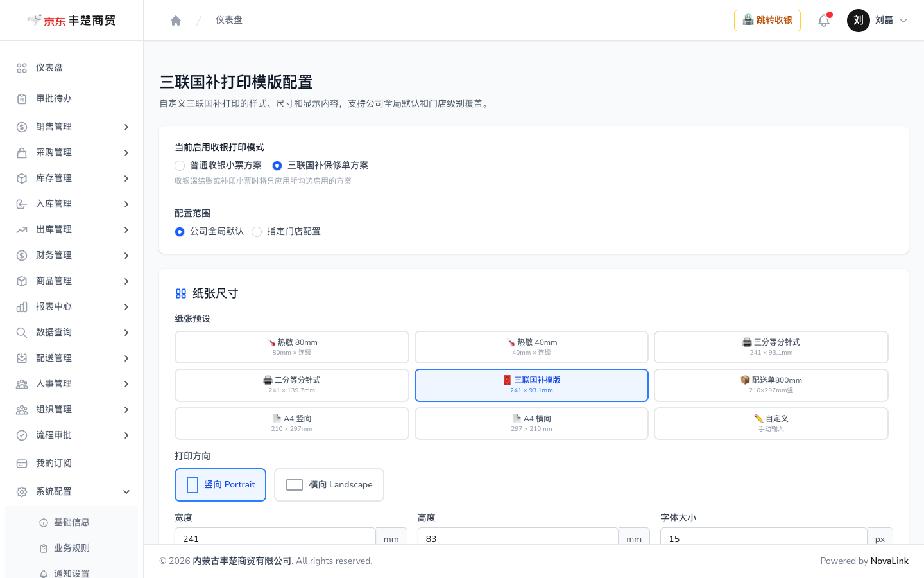Click the 销售管理 dollar icon
Screen dimensions: 924x578
click(x=22, y=127)
